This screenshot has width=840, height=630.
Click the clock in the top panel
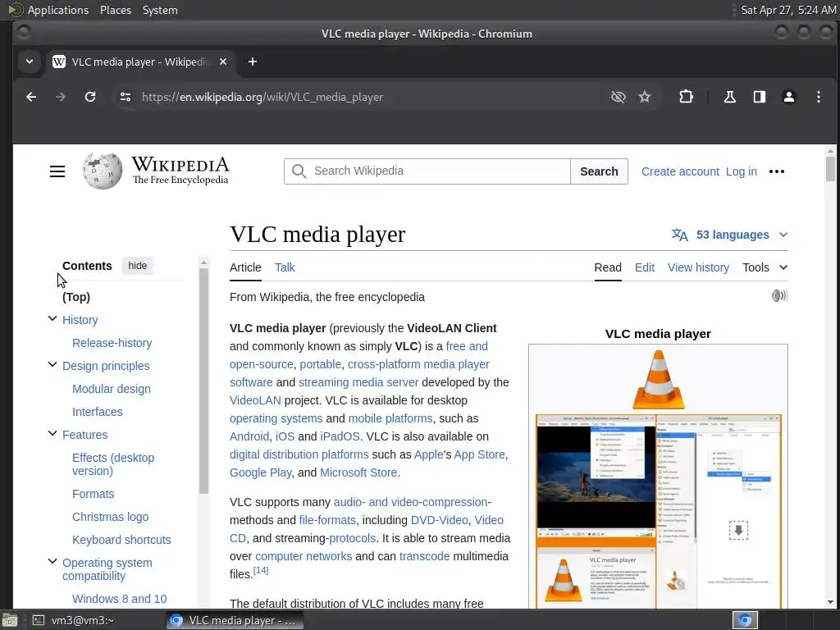(788, 10)
